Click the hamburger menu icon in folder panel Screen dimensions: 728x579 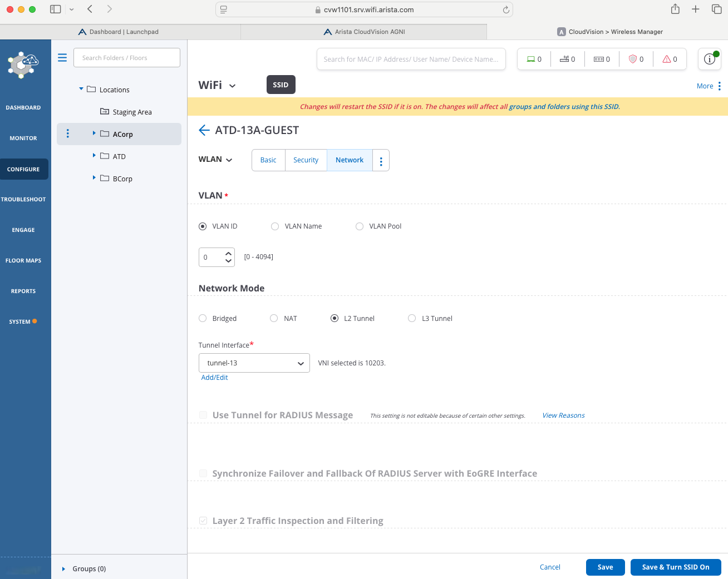pos(62,58)
